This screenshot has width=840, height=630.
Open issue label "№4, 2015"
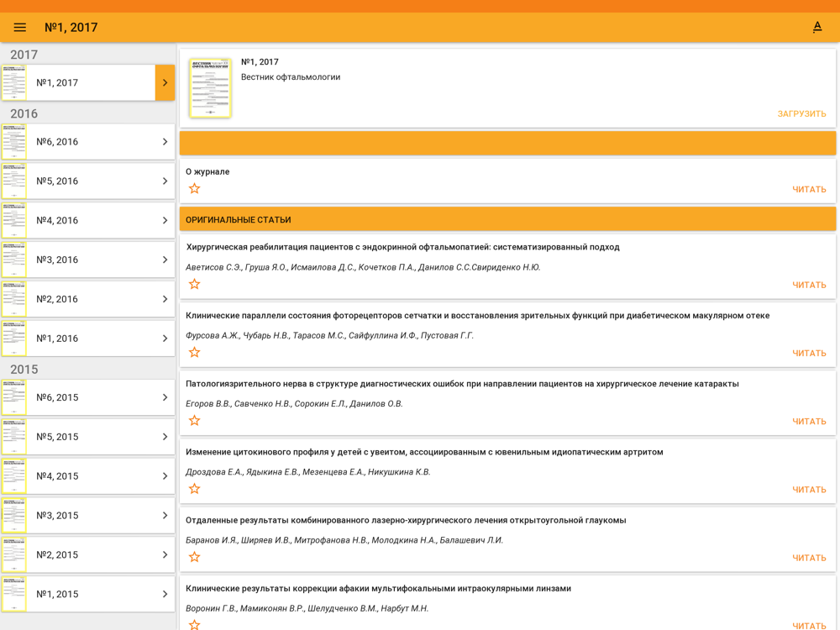tap(57, 475)
